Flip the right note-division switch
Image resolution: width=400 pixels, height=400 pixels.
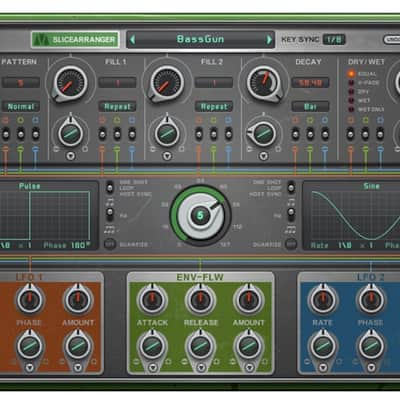click(x=291, y=213)
